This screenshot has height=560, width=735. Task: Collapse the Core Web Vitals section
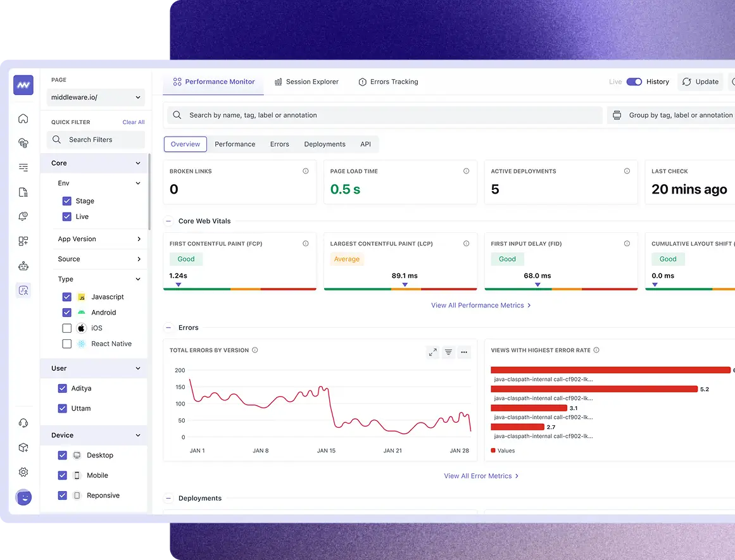click(x=168, y=221)
